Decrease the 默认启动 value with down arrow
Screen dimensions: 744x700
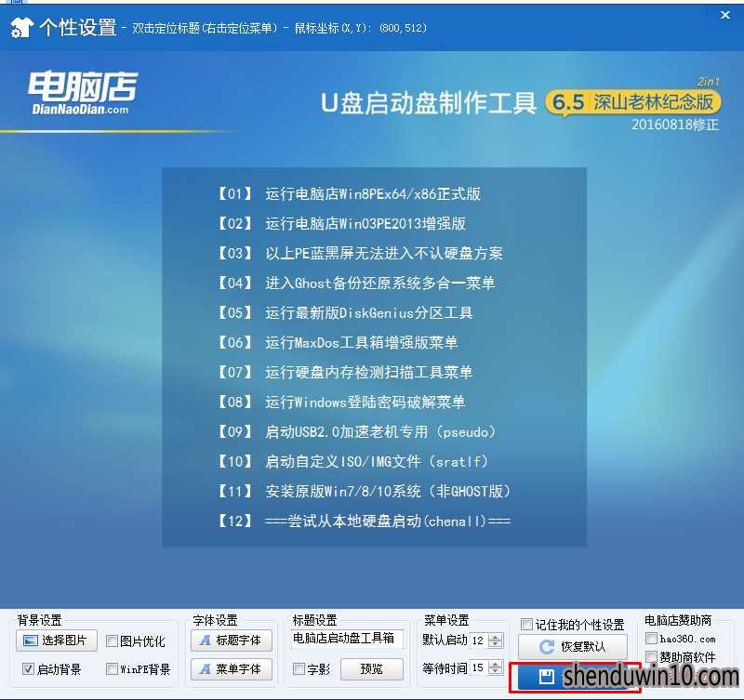pos(496,644)
